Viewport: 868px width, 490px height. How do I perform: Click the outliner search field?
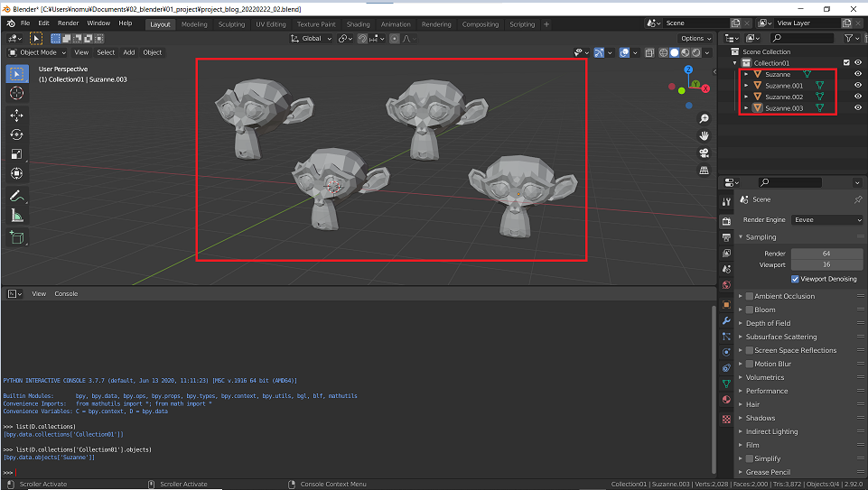click(x=801, y=38)
